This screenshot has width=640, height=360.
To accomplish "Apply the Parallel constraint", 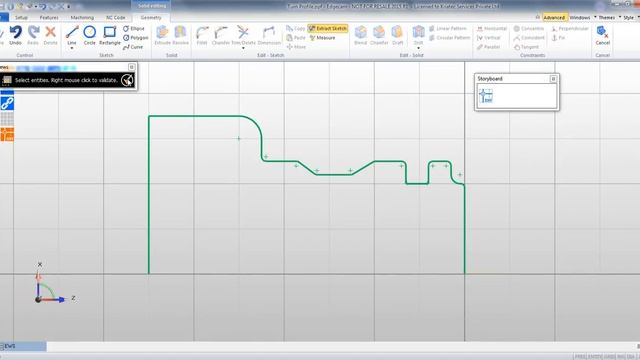I will coord(489,47).
